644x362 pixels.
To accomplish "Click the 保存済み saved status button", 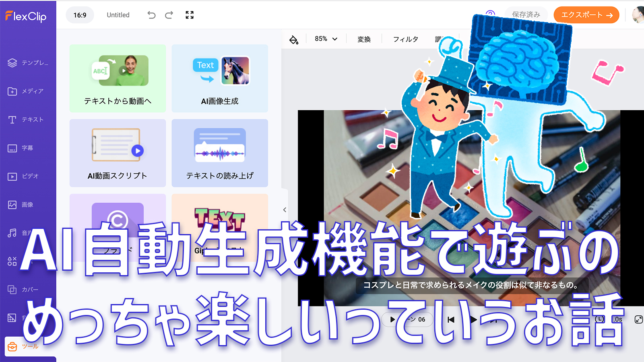I will pyautogui.click(x=526, y=14).
